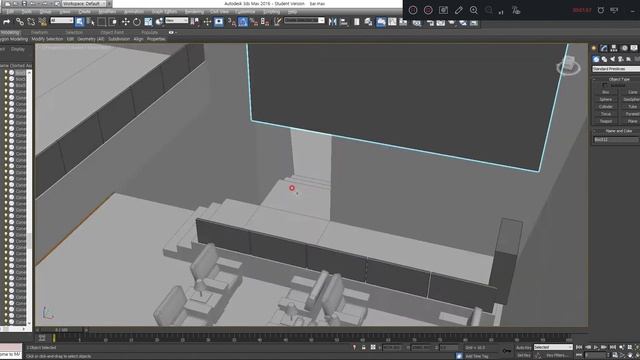Click the Box primitive button
Image resolution: width=640 pixels, height=360 pixels.
606,92
